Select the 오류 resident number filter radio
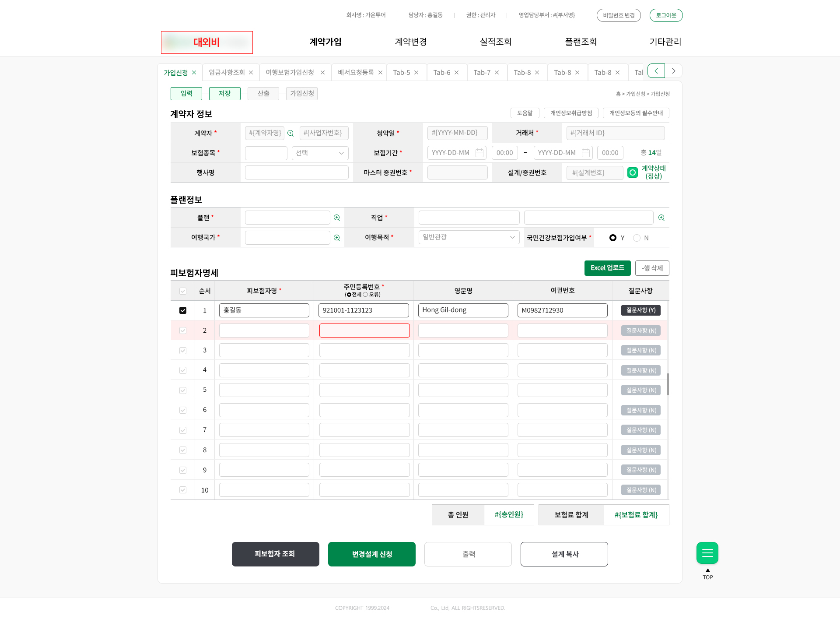This screenshot has height=619, width=840. (x=365, y=295)
